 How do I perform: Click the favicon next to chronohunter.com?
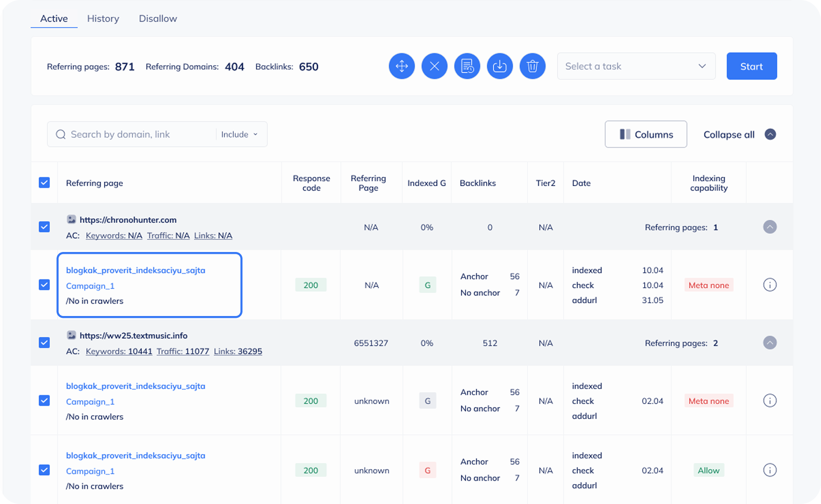pyautogui.click(x=71, y=219)
